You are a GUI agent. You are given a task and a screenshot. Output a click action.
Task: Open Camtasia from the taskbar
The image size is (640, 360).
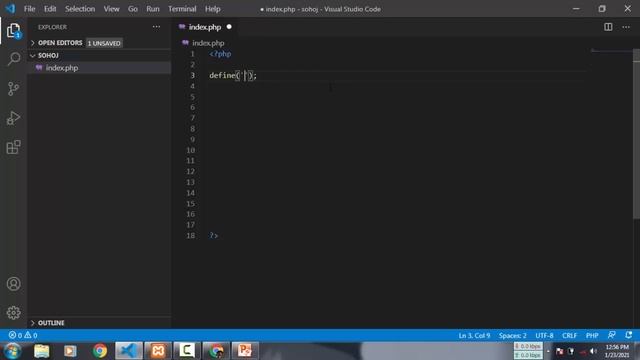pos(187,351)
